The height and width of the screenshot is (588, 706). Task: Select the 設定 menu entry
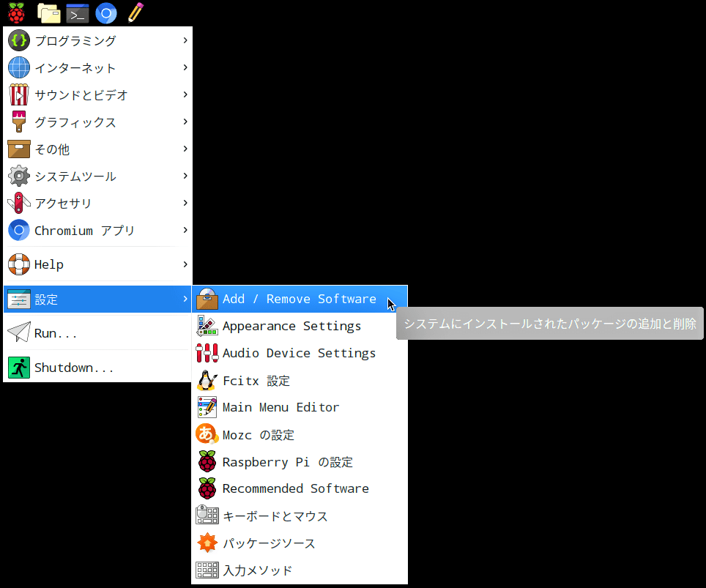(97, 299)
